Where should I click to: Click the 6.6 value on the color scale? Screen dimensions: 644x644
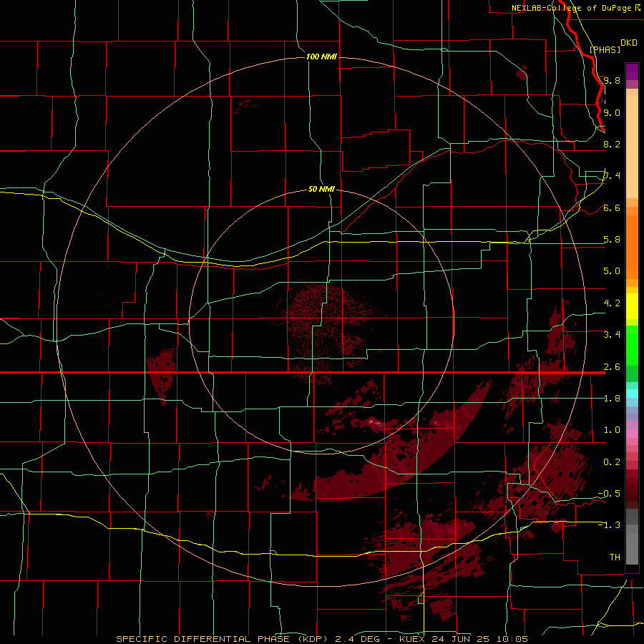click(x=612, y=208)
